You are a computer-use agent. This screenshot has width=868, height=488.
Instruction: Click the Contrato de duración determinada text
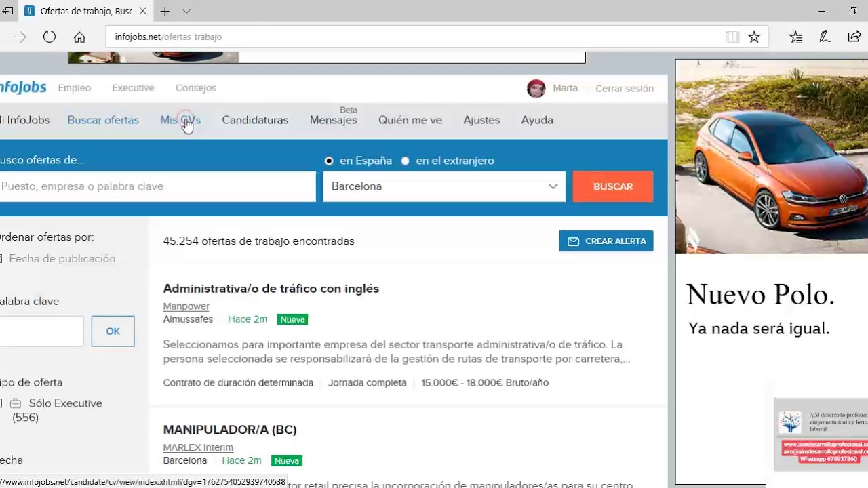(x=238, y=383)
